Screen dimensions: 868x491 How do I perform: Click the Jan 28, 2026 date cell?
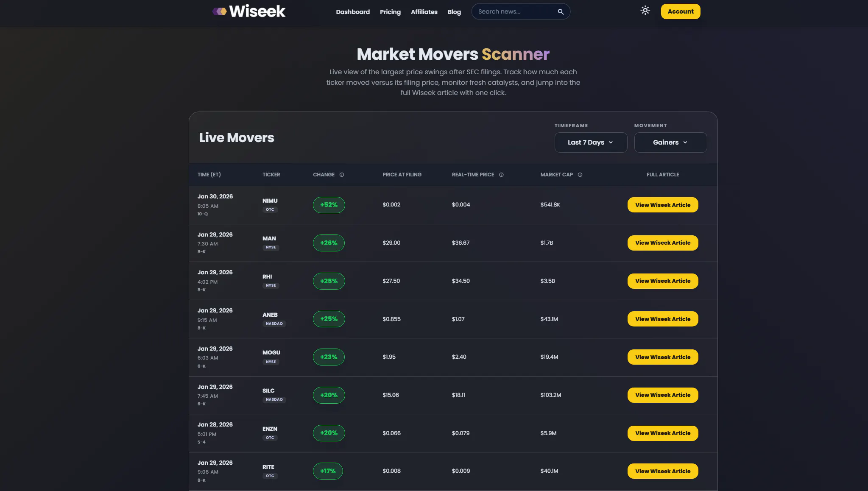coord(215,424)
